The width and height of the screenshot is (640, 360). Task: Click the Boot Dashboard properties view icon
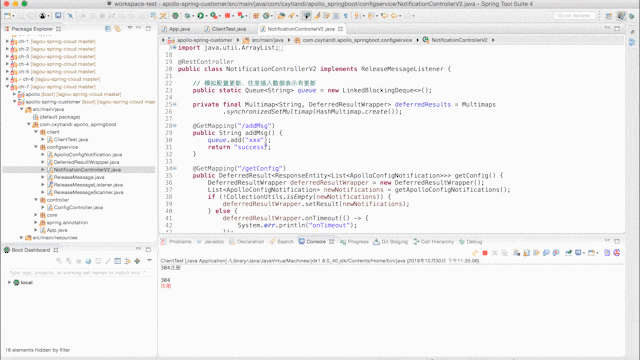pyautogui.click(x=118, y=261)
